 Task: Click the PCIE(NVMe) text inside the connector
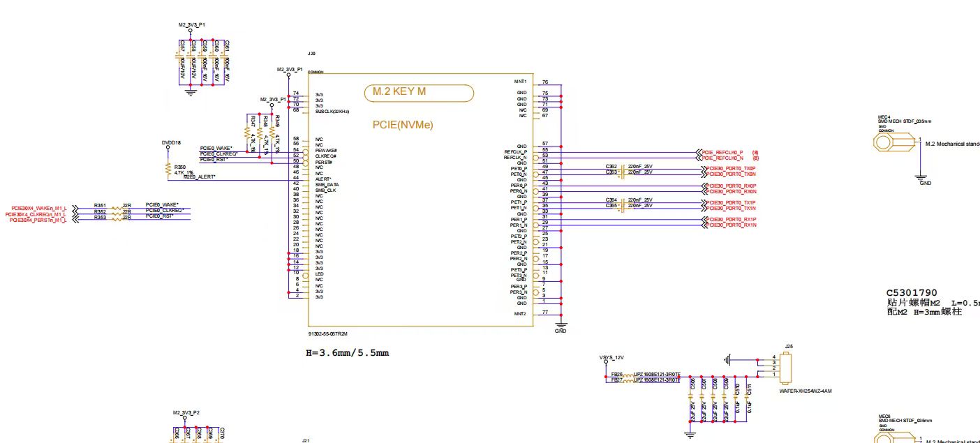[403, 125]
